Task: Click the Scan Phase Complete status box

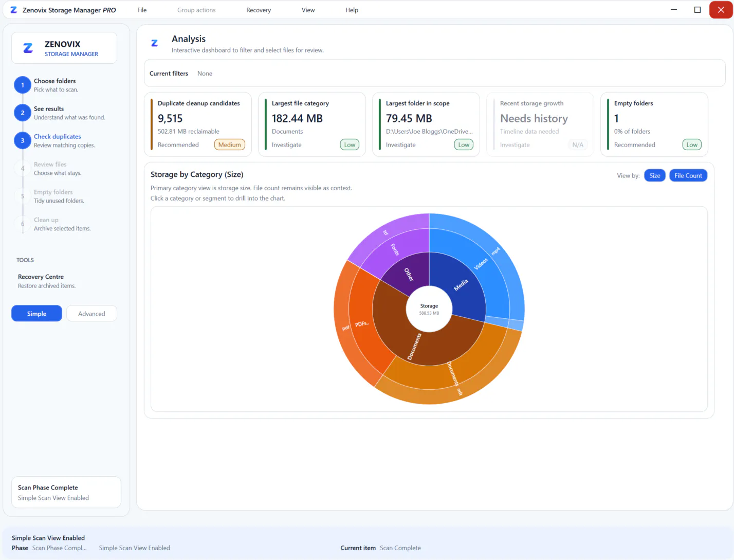Action: 66,493
